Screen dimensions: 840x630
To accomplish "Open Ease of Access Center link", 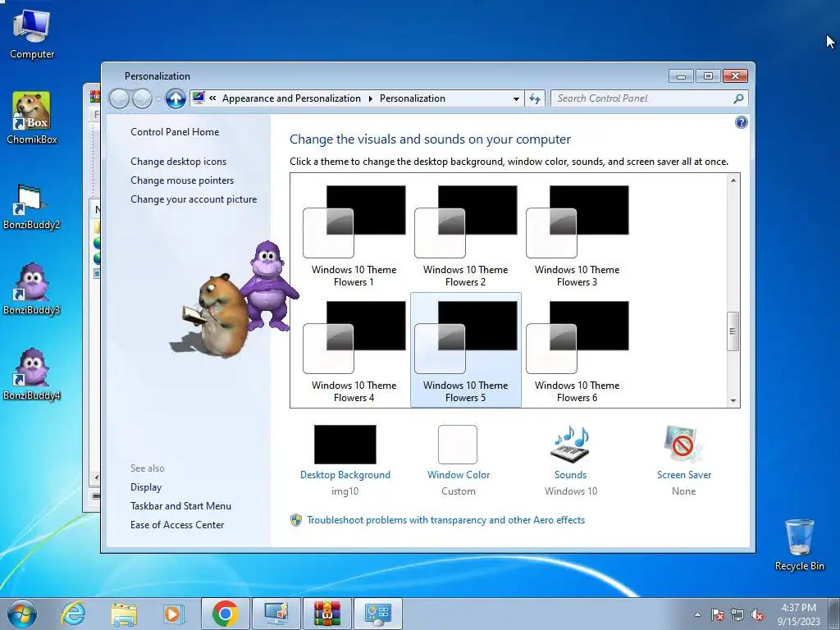I will pyautogui.click(x=177, y=525).
